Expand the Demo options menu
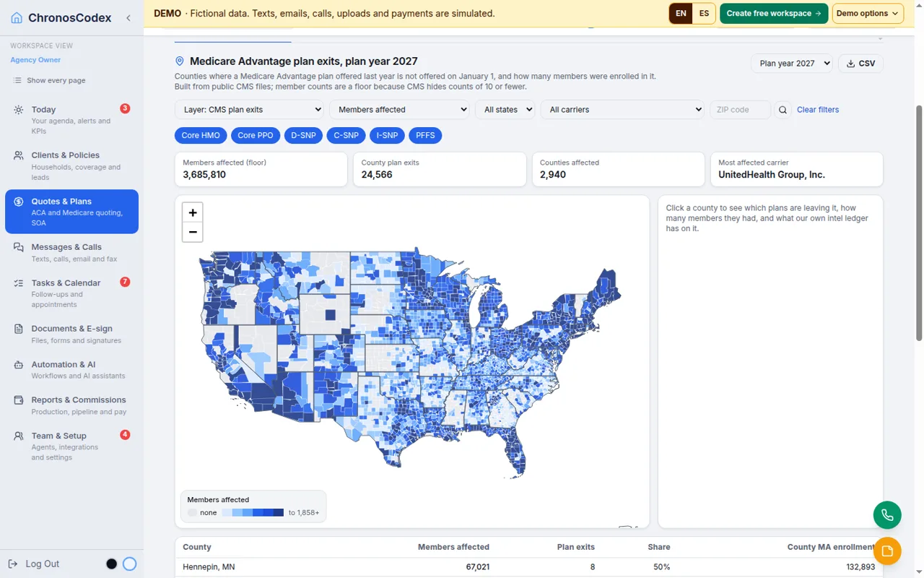The width and height of the screenshot is (924, 578). [x=868, y=14]
